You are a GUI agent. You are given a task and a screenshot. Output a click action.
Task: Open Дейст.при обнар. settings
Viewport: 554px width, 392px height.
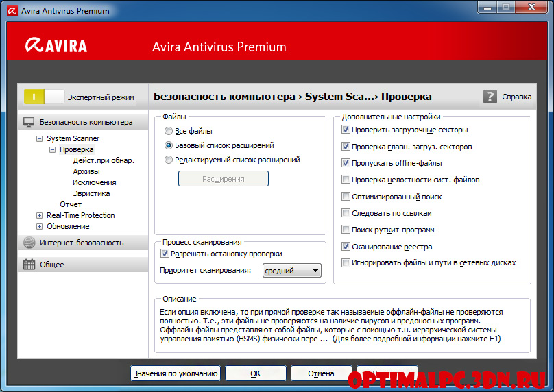coord(104,160)
